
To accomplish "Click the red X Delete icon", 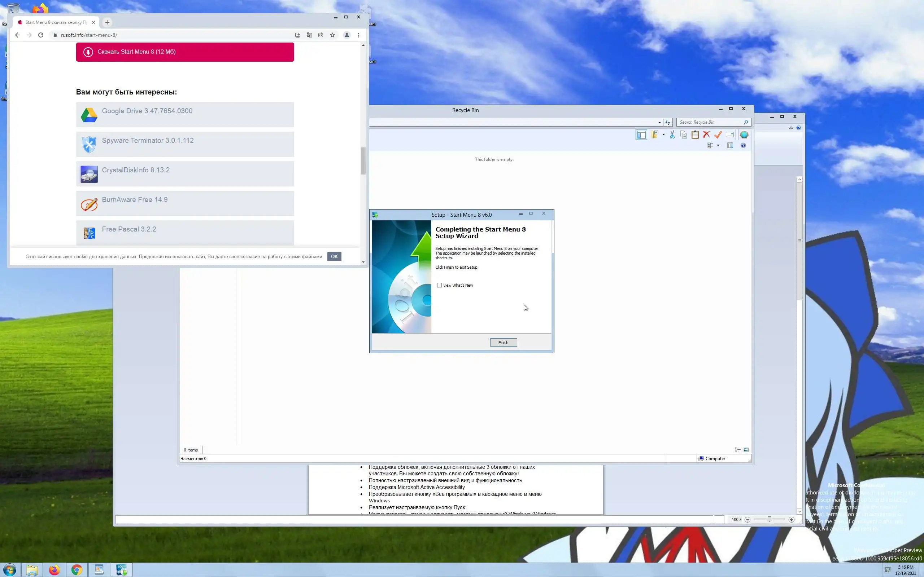I will [x=706, y=135].
